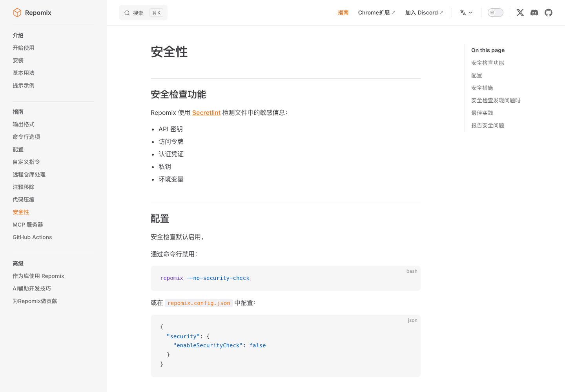This screenshot has height=392, width=565.
Task: Click the search magnifier icon
Action: [x=127, y=13]
